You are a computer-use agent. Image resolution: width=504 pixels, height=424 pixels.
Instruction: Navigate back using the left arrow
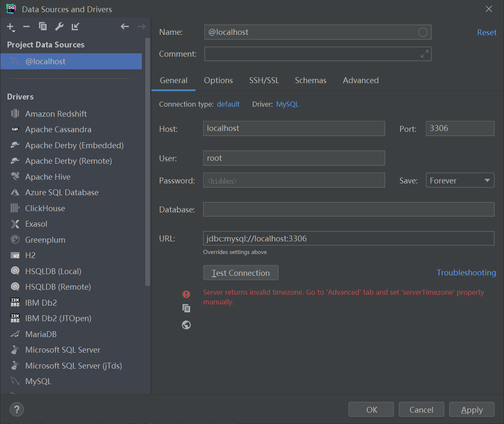[125, 26]
